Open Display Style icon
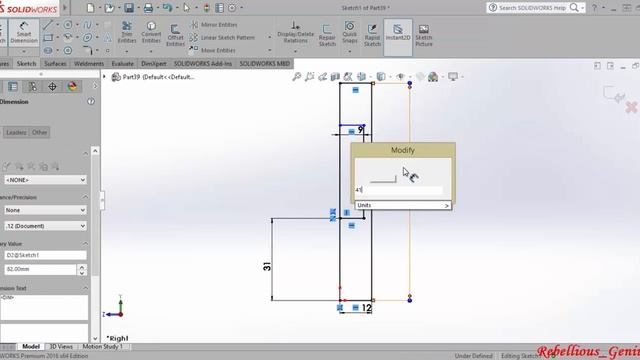The width and height of the screenshot is (640, 360). click(381, 76)
